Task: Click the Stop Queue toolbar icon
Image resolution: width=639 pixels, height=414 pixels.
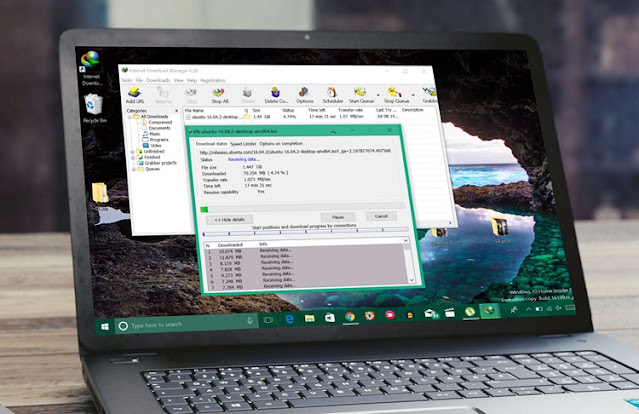Action: pos(396,95)
